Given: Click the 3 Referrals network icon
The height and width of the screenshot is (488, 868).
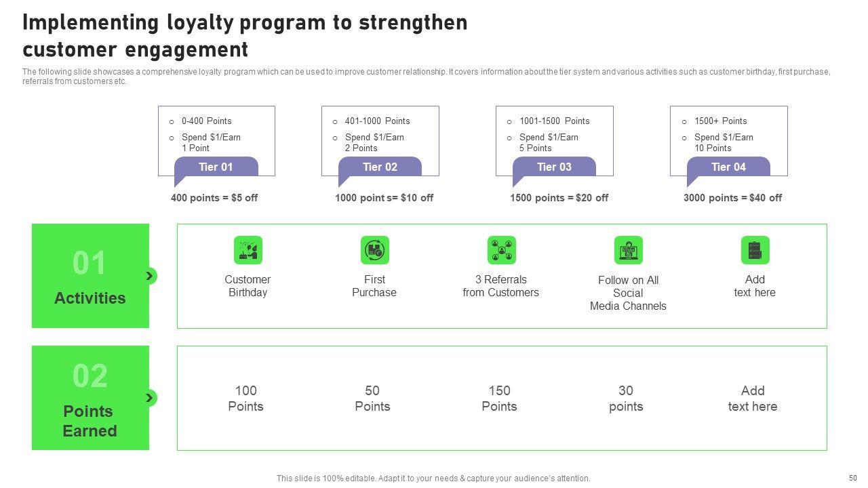Looking at the screenshot, I should point(501,250).
